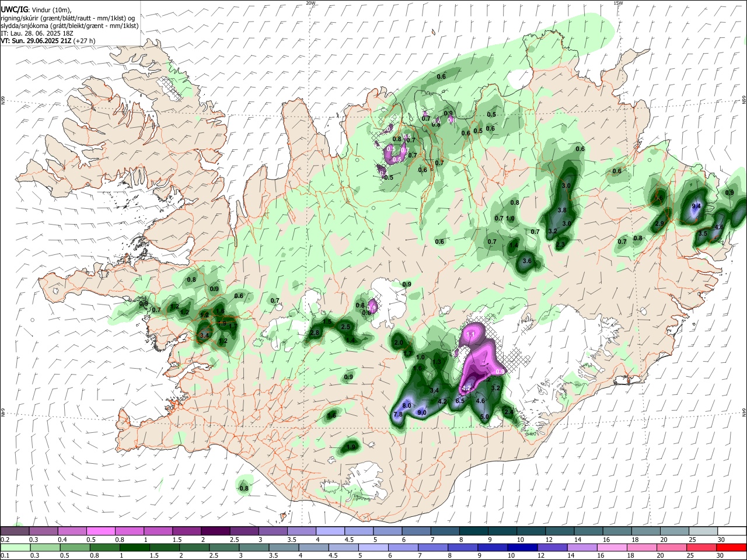
Task: Click the 64N latitude label on right edge
Action: pos(744,412)
